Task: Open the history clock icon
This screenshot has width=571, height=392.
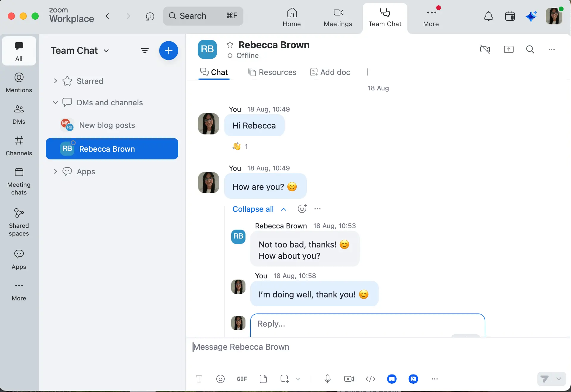Action: [150, 16]
